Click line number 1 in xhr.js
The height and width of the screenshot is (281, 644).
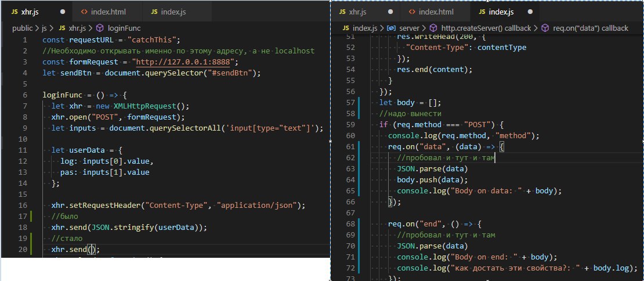[x=24, y=40]
